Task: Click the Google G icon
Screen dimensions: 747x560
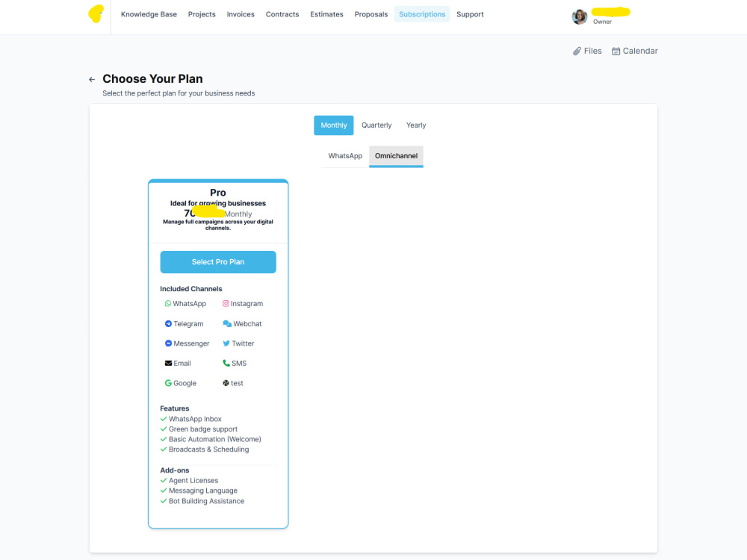Action: [x=168, y=383]
